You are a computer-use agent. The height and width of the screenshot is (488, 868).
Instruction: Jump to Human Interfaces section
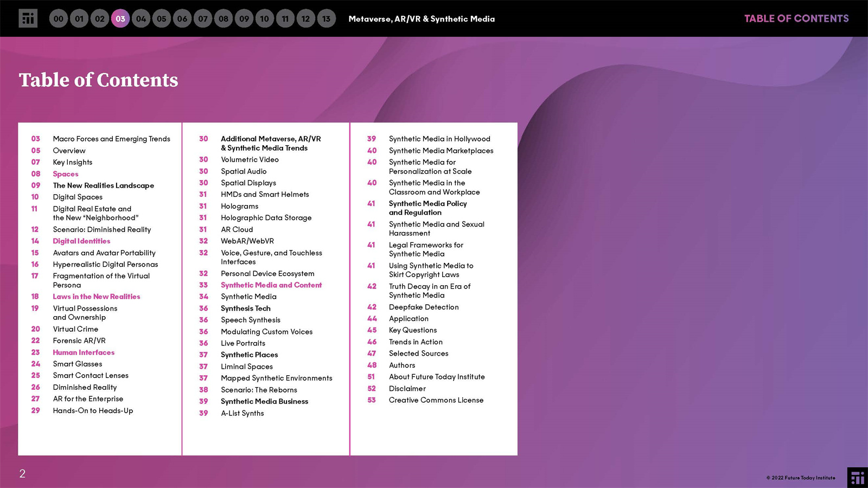[x=84, y=352]
